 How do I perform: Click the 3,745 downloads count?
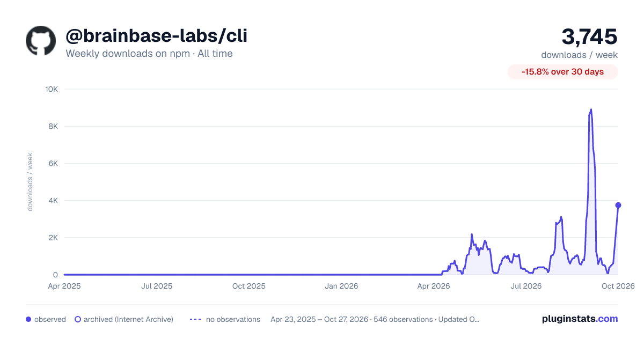coord(590,37)
